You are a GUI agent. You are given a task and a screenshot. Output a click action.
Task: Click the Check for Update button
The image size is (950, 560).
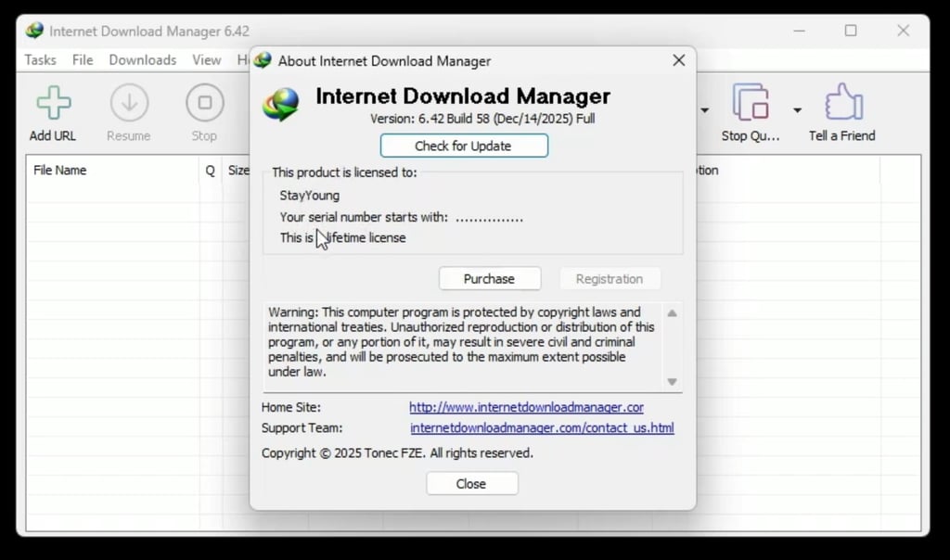(x=464, y=146)
